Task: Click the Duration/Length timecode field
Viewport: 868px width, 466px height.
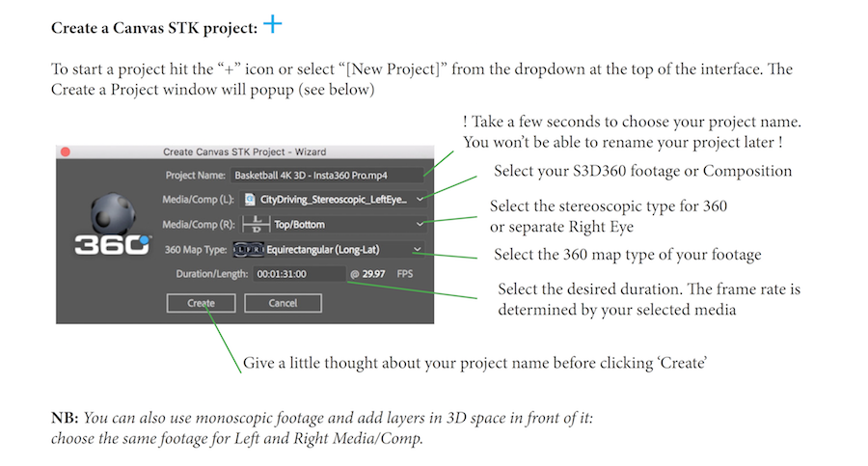Action: click(299, 274)
